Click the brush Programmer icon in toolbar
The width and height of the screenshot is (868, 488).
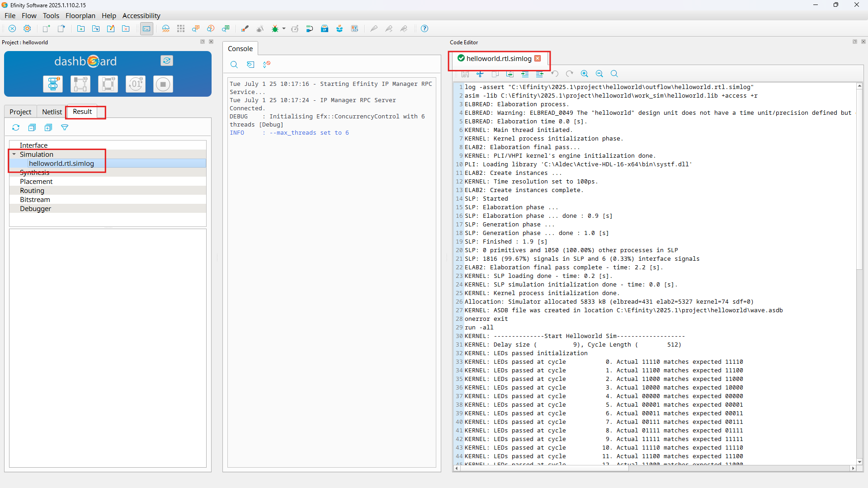[x=245, y=28]
